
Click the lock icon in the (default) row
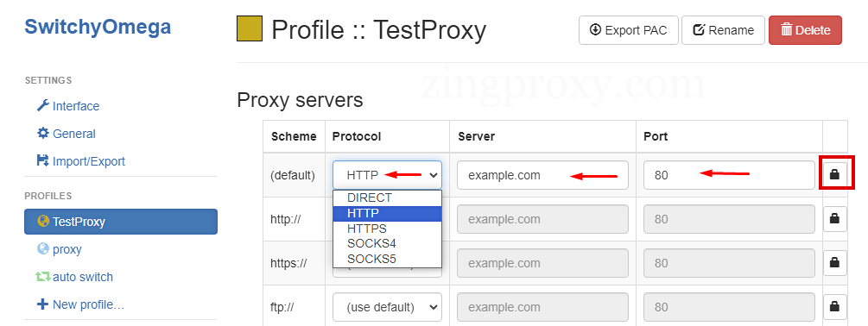(835, 174)
